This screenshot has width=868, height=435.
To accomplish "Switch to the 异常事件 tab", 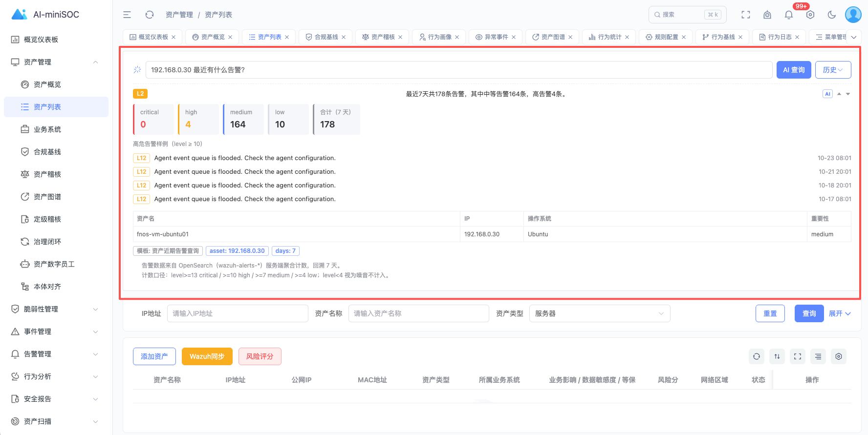I will pos(496,37).
